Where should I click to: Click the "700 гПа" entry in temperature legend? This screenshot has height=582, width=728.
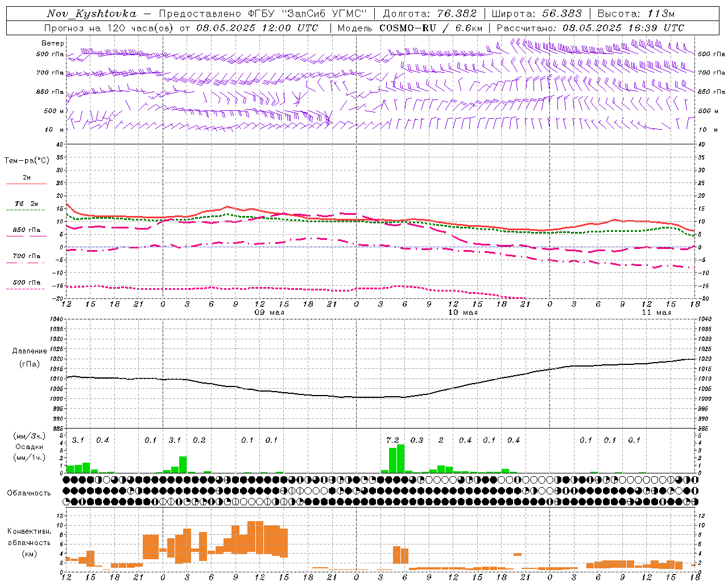point(26,256)
